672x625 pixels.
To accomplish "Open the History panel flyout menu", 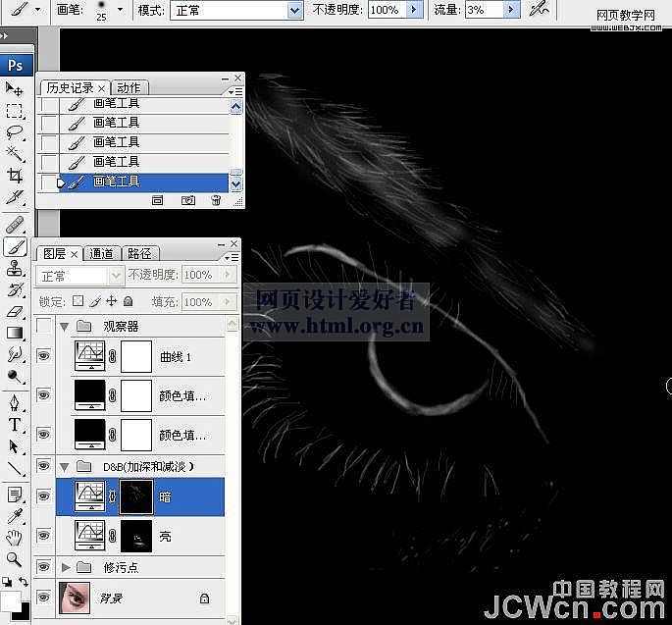I will [x=235, y=91].
